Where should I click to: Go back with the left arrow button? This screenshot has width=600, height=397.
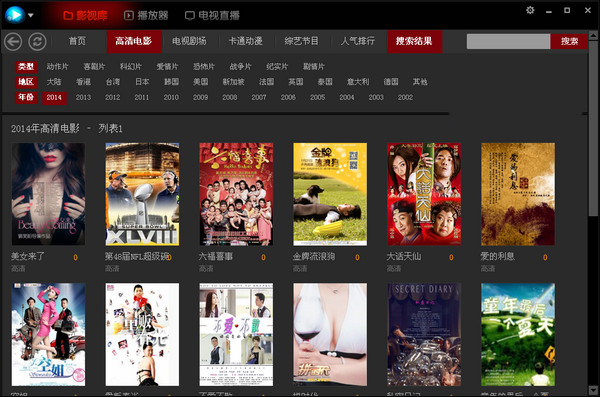coord(13,41)
